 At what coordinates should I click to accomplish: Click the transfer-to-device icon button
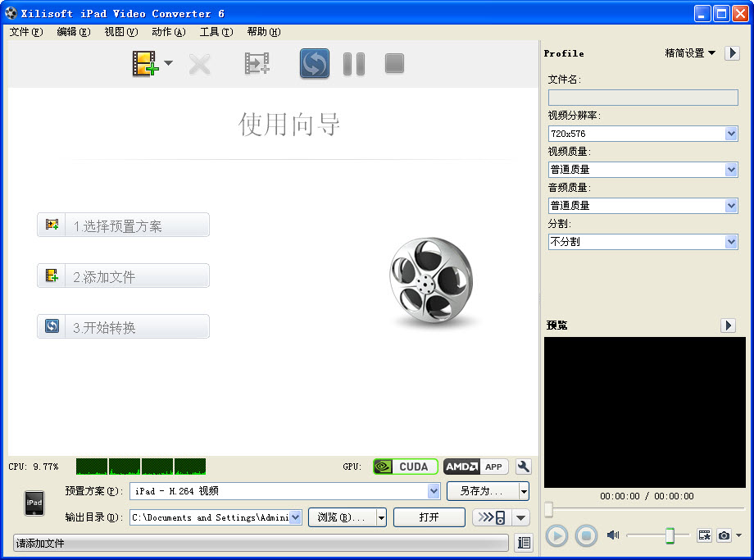(492, 517)
